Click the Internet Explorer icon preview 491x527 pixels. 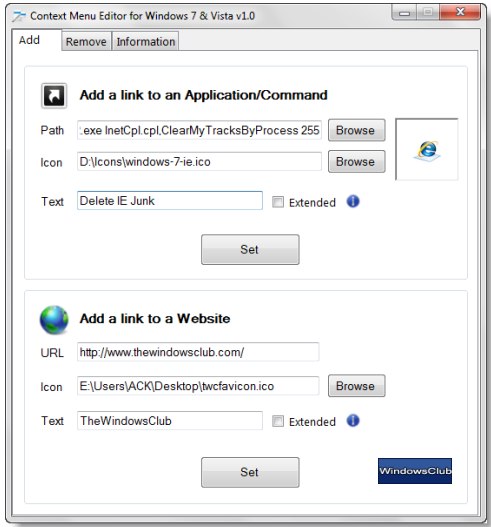[x=427, y=150]
